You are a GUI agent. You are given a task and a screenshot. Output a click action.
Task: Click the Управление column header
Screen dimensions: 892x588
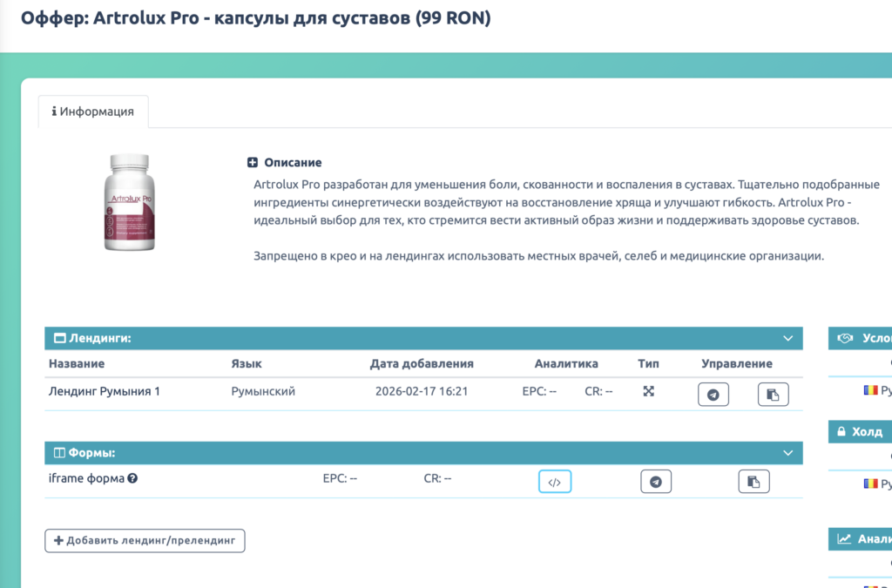[737, 363]
